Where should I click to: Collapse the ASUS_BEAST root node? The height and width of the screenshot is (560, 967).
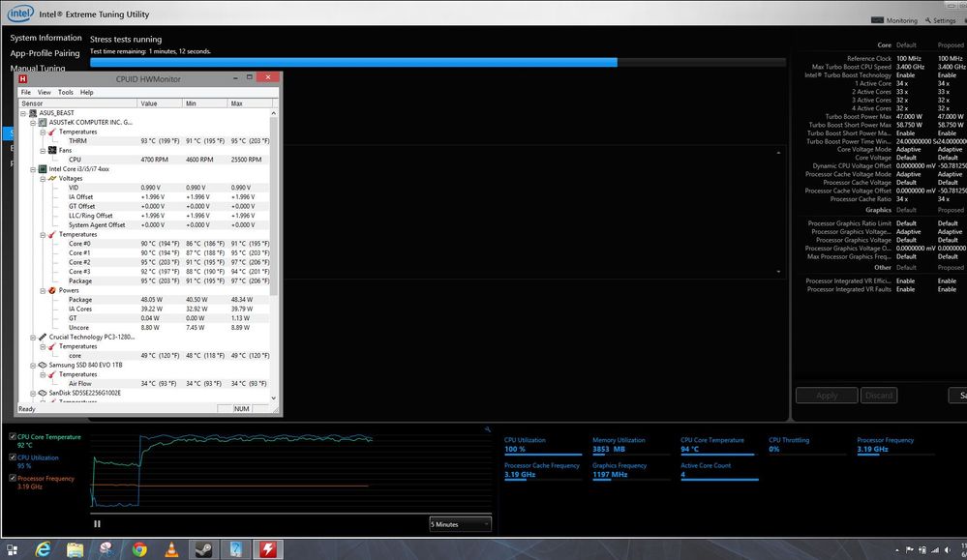click(x=23, y=113)
